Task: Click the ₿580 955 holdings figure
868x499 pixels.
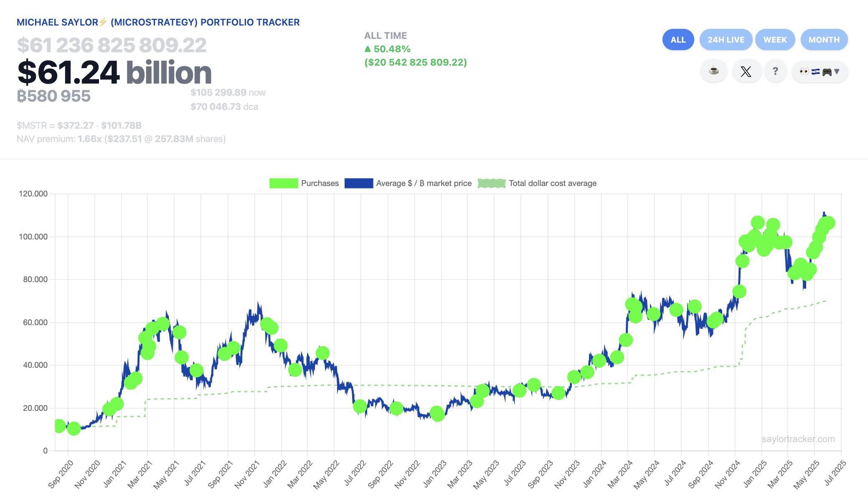Action: coord(53,96)
